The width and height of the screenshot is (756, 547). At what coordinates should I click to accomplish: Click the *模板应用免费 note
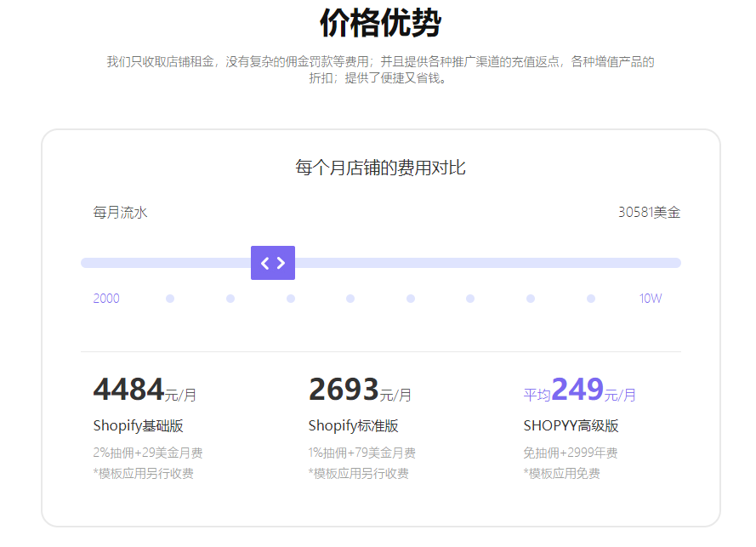tap(562, 474)
